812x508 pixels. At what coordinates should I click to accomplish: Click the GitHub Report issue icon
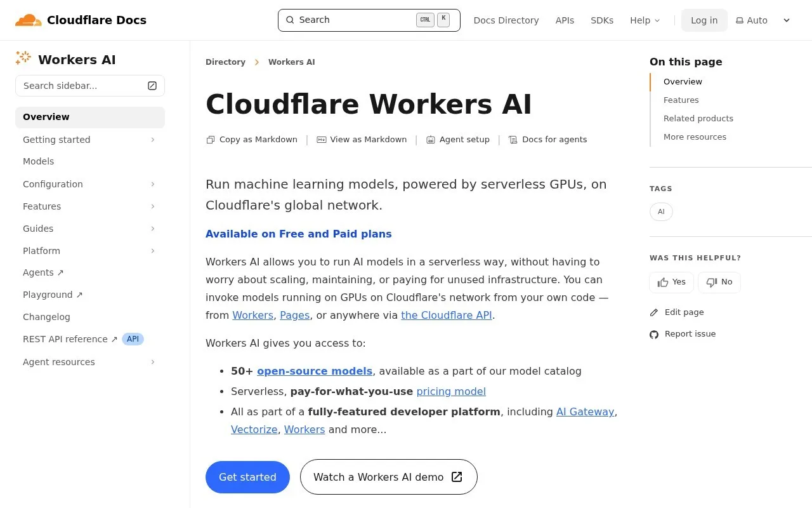[654, 334]
